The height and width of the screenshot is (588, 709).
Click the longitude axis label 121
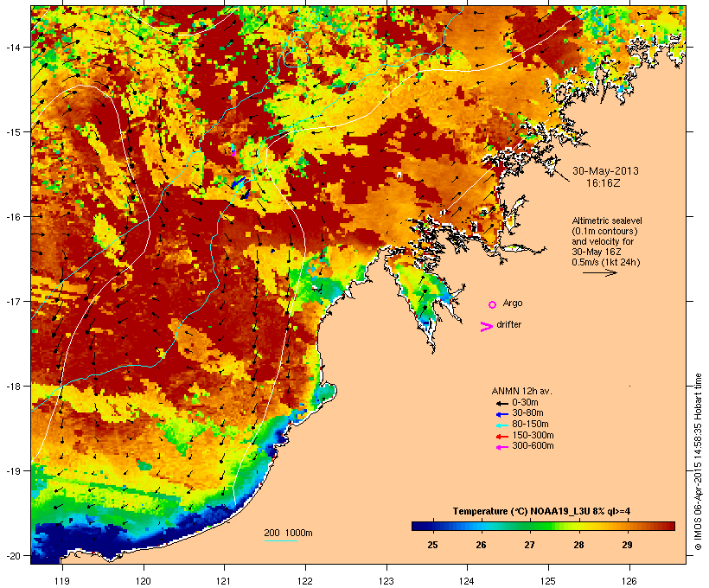(x=224, y=581)
